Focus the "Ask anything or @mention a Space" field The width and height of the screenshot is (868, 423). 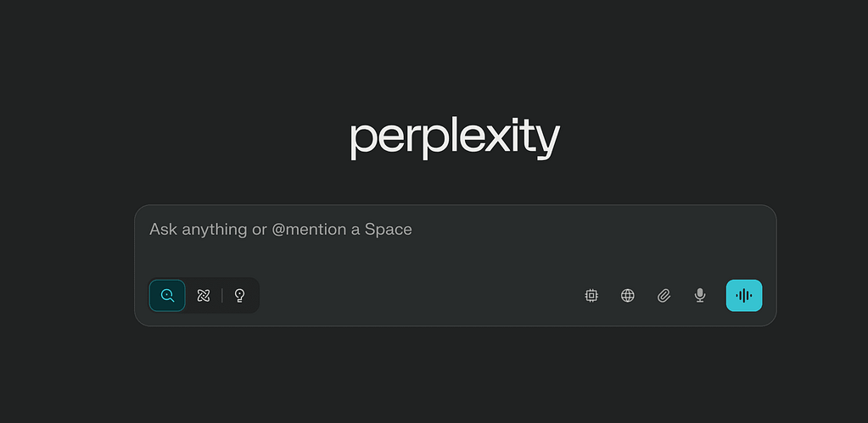tap(455, 230)
